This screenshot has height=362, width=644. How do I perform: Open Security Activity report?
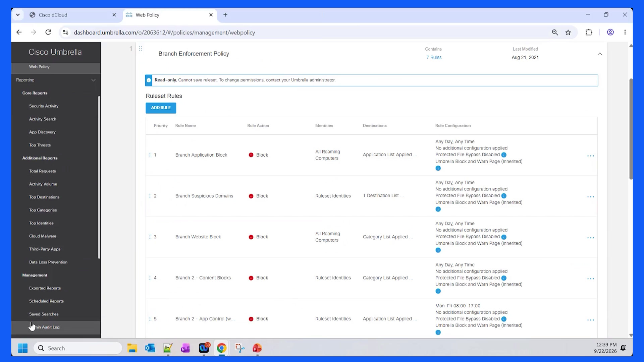pyautogui.click(x=44, y=106)
